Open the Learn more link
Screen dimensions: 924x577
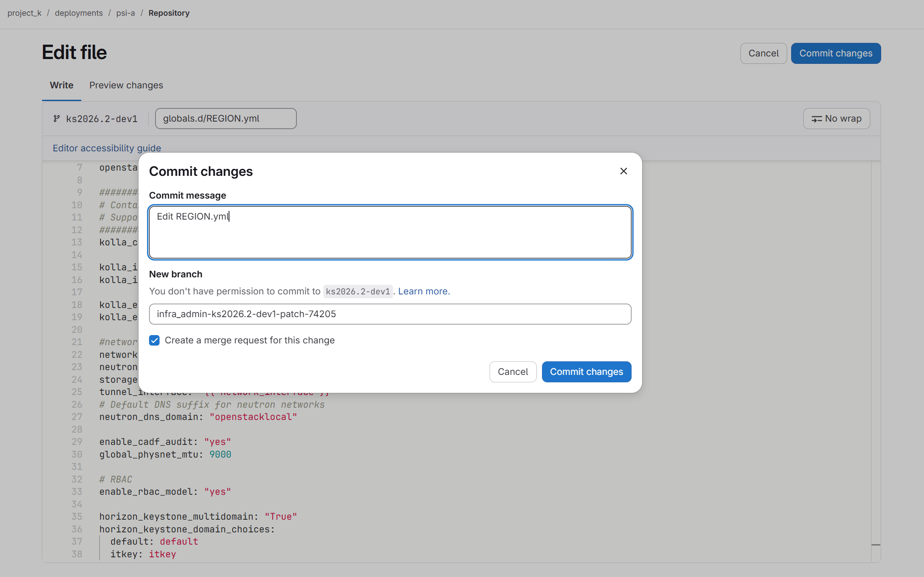tap(424, 291)
